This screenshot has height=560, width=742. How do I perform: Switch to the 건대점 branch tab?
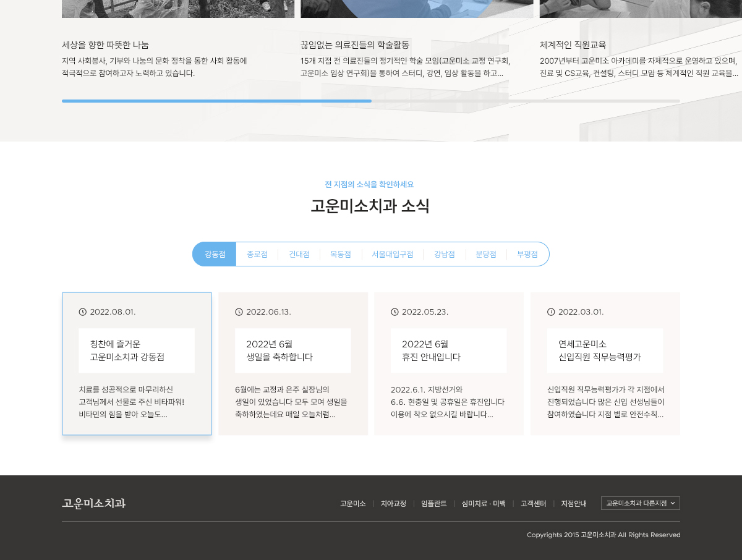[299, 254]
